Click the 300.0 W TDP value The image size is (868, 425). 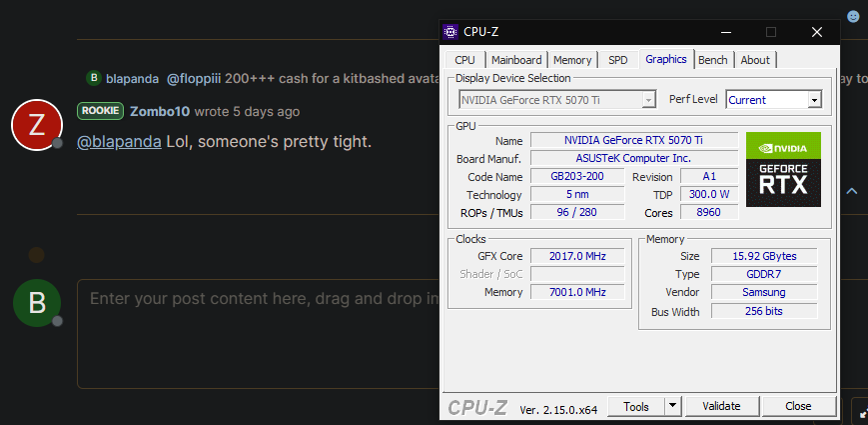tap(709, 194)
